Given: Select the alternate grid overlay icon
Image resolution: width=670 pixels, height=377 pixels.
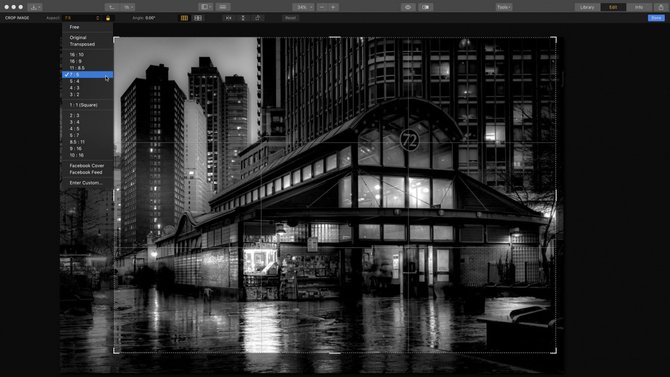Looking at the screenshot, I should [x=198, y=18].
